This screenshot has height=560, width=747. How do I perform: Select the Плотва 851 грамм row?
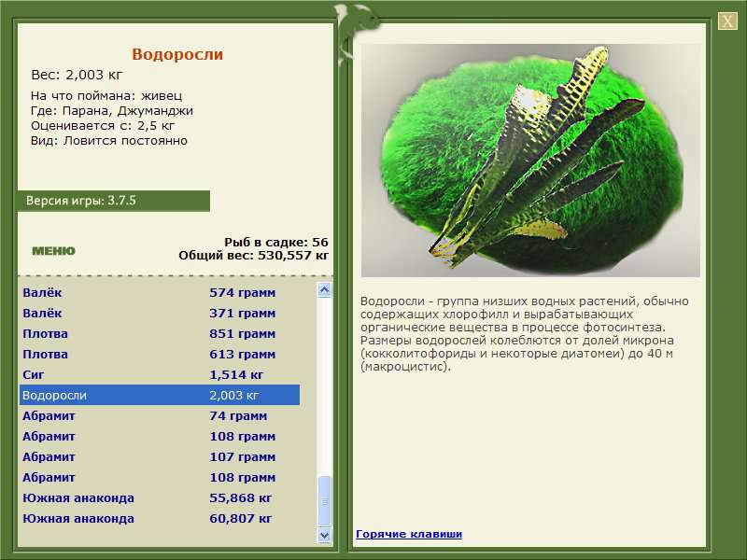160,333
